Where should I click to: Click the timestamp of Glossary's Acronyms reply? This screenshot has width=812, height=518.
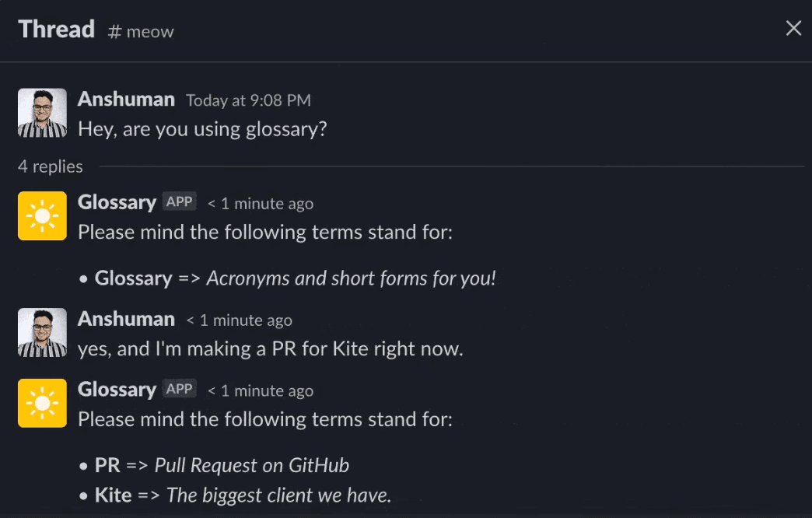(260, 204)
